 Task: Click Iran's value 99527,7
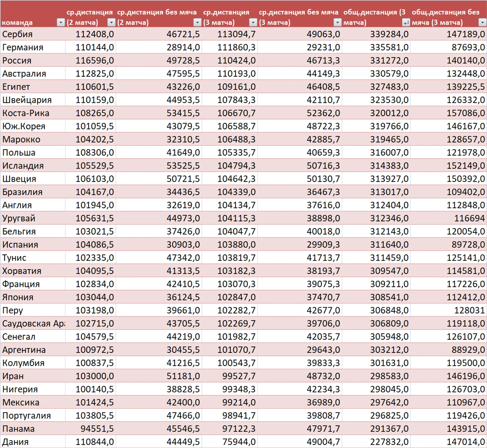239,376
